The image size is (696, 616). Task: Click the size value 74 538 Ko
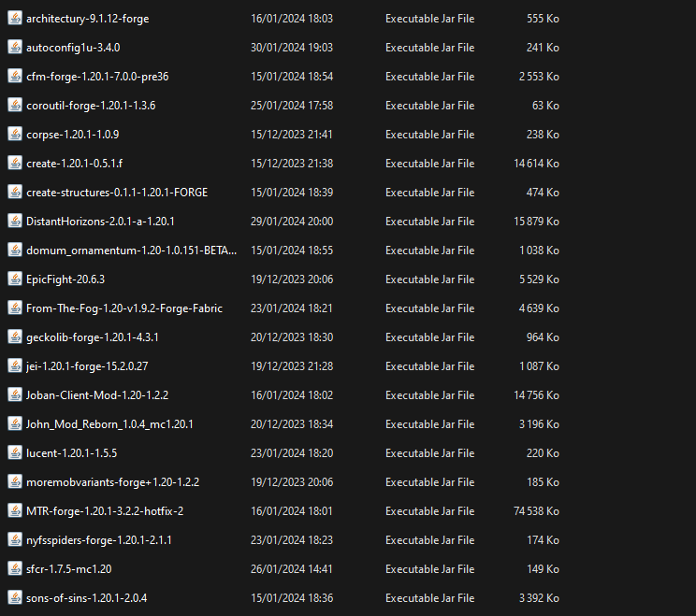(x=536, y=511)
